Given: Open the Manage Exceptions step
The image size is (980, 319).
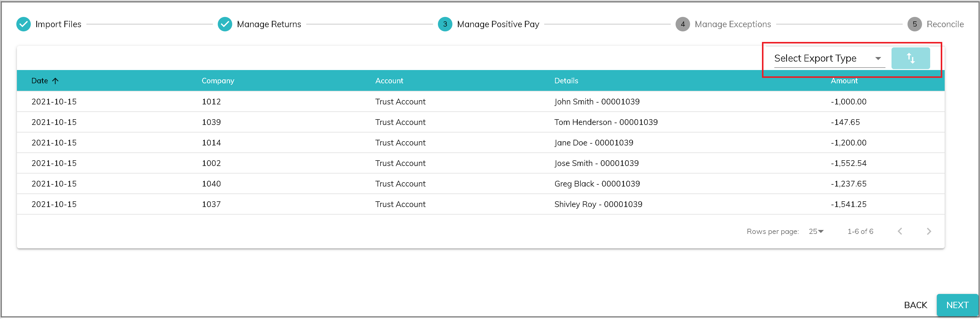Looking at the screenshot, I should pyautogui.click(x=732, y=24).
